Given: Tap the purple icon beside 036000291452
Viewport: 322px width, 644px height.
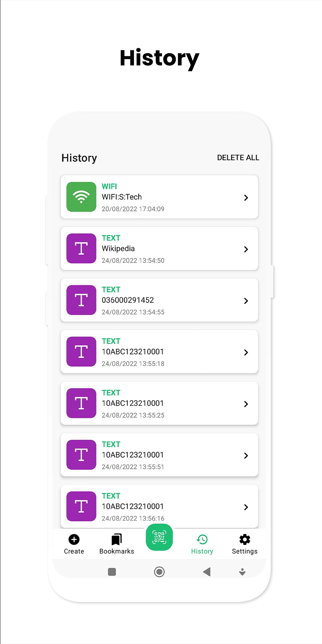Looking at the screenshot, I should 81,300.
